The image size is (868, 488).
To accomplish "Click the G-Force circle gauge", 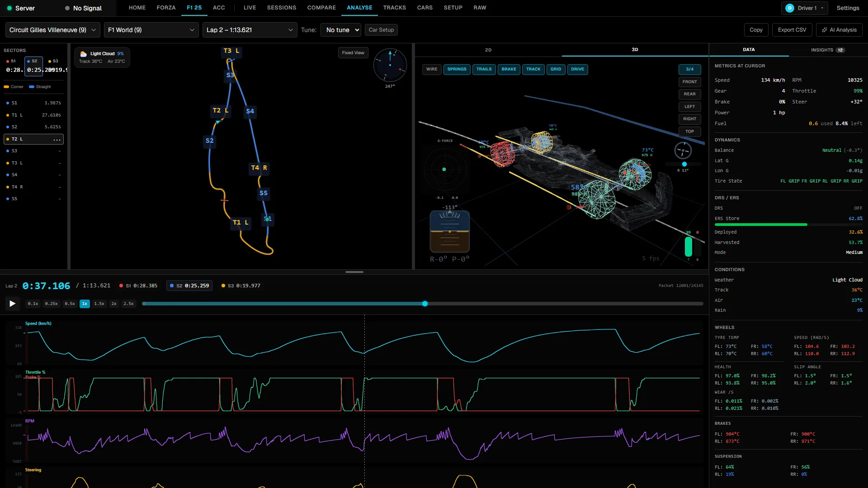I will click(444, 169).
